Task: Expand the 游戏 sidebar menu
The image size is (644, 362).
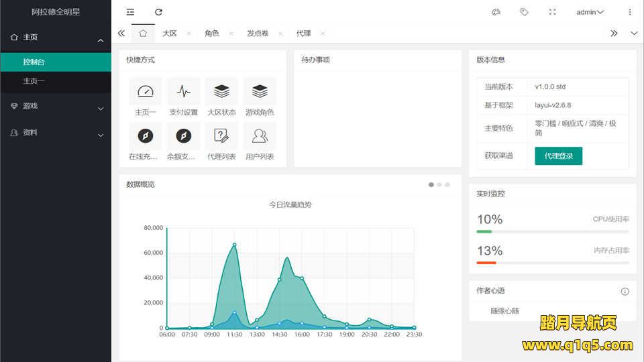Action: tap(56, 106)
